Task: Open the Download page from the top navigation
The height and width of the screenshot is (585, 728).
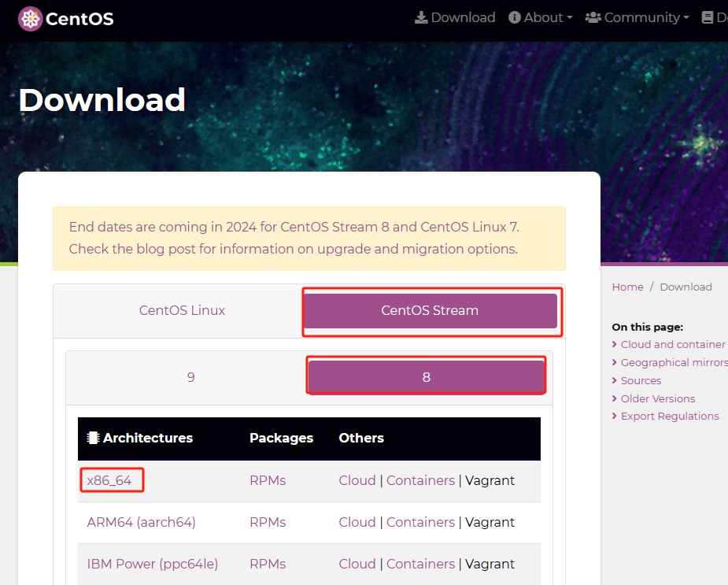Action: (455, 17)
